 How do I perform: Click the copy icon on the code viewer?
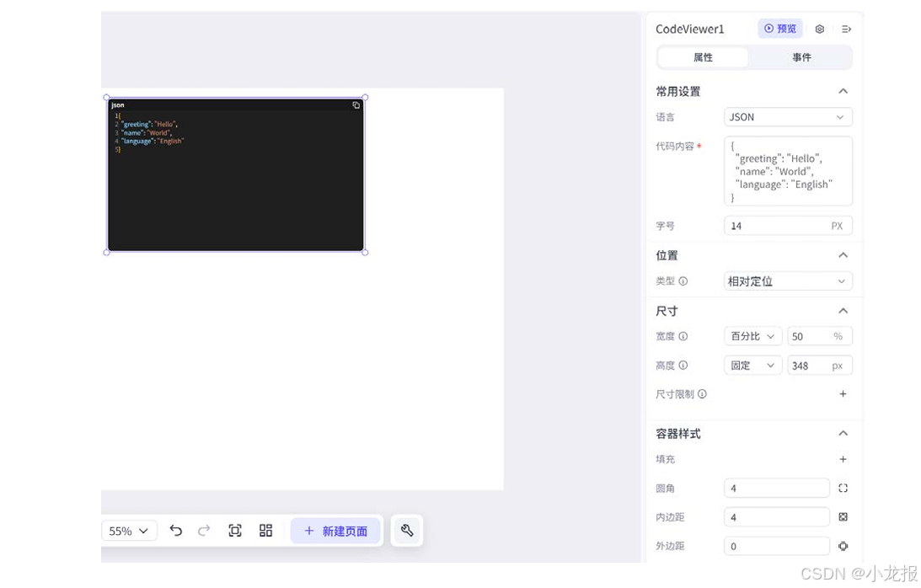[356, 104]
